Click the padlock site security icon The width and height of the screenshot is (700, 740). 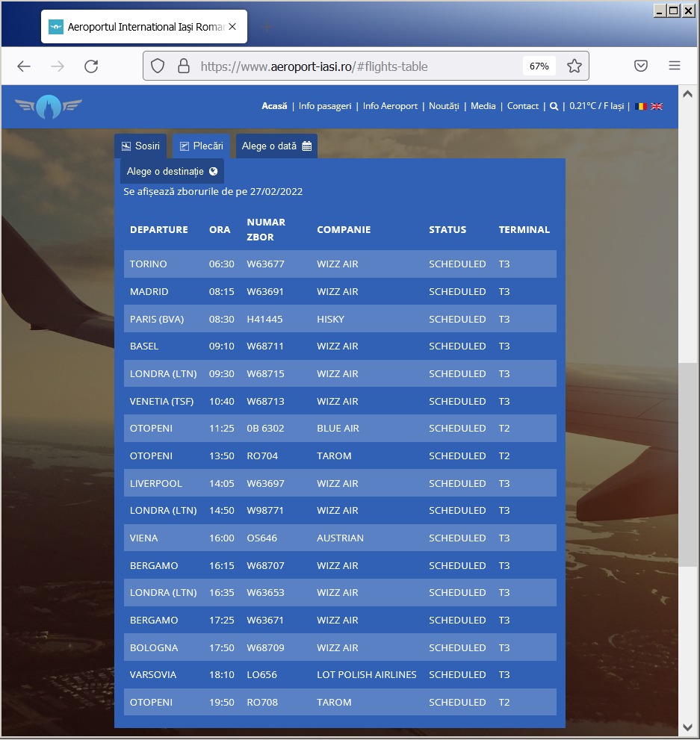click(184, 66)
